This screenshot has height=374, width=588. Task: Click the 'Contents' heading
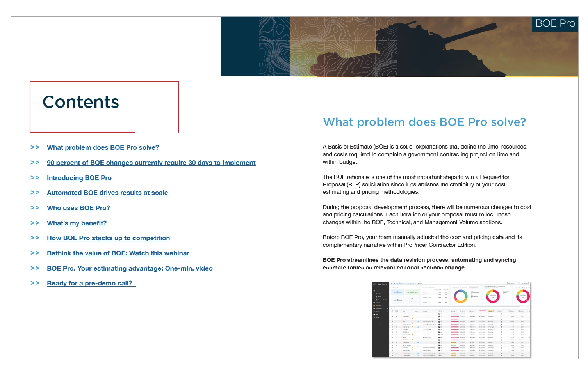[81, 102]
